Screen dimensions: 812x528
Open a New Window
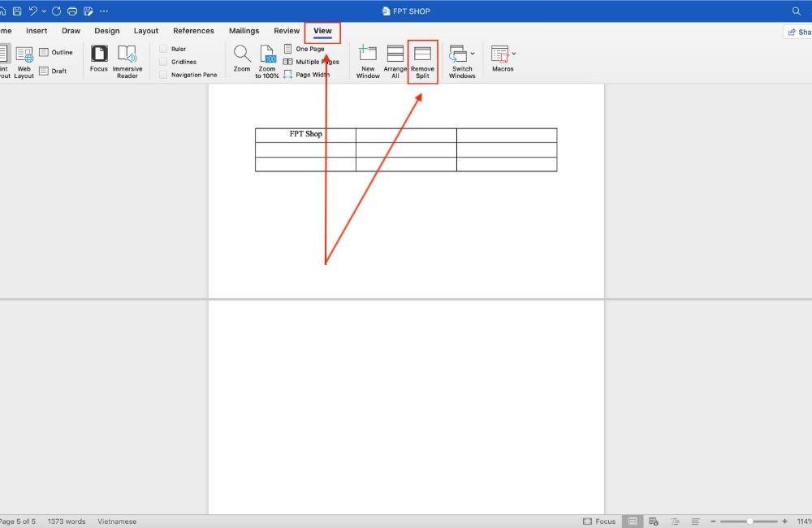pyautogui.click(x=368, y=62)
